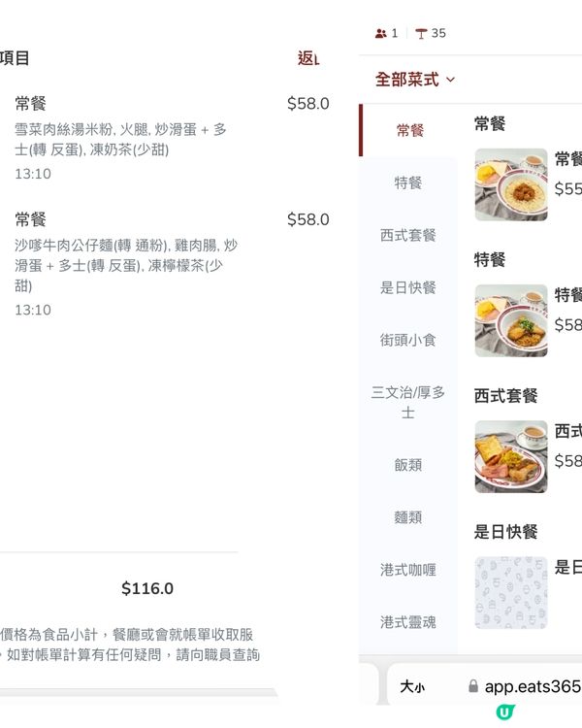Click the app.eats365 address field
Screen dimensions: 582x728
[x=532, y=686]
